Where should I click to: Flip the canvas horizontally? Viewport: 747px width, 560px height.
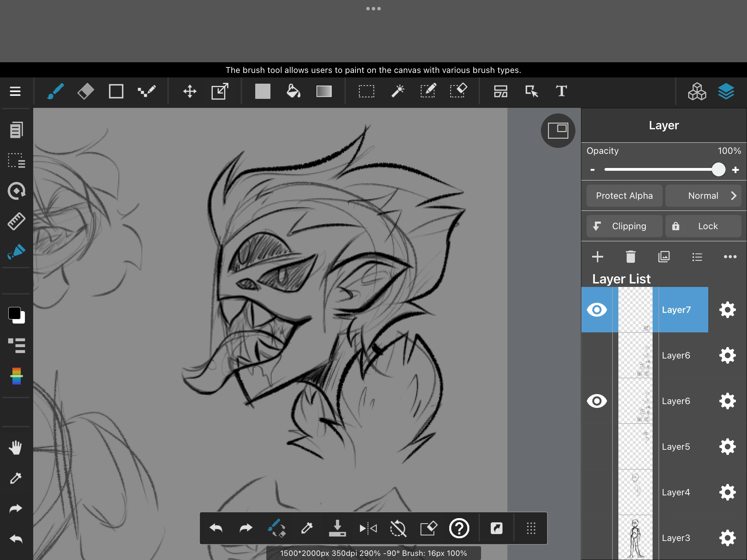368,528
